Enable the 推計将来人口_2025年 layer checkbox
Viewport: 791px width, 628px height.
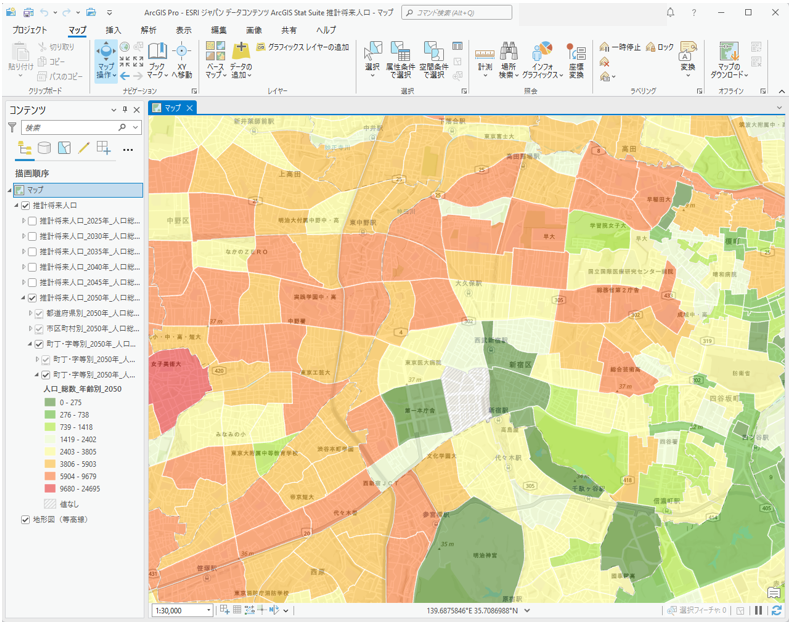[32, 221]
